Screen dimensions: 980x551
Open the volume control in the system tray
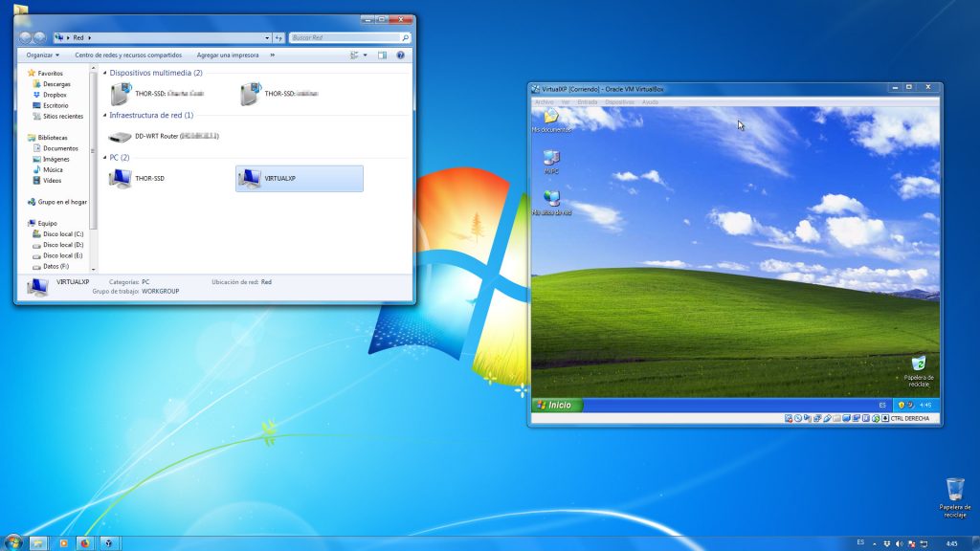point(899,544)
